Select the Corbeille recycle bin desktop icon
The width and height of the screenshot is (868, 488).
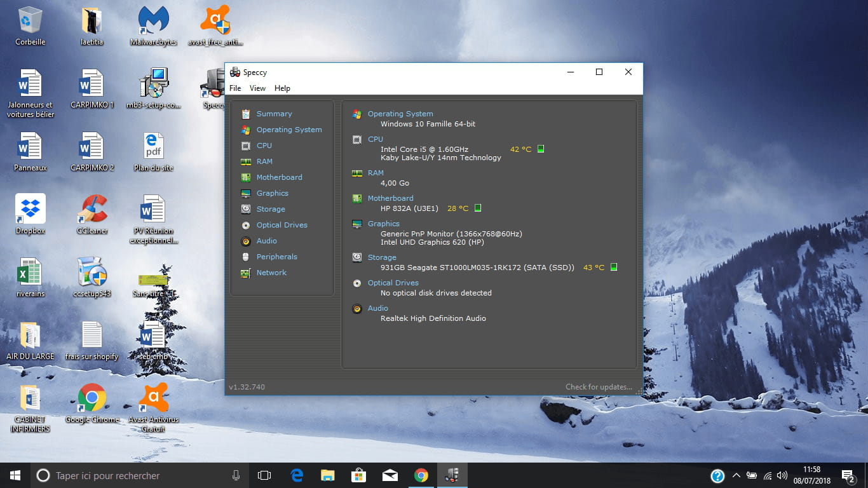30,27
